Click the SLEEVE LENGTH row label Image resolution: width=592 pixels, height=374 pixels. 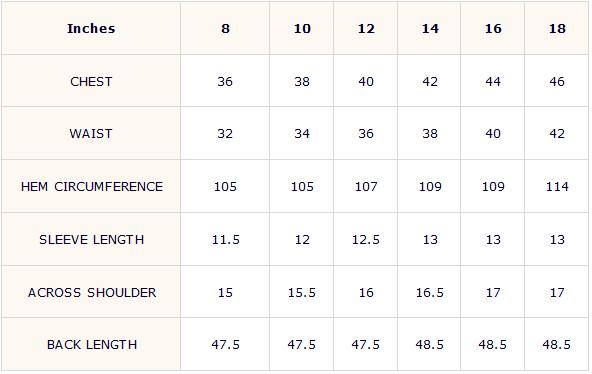coord(92,240)
